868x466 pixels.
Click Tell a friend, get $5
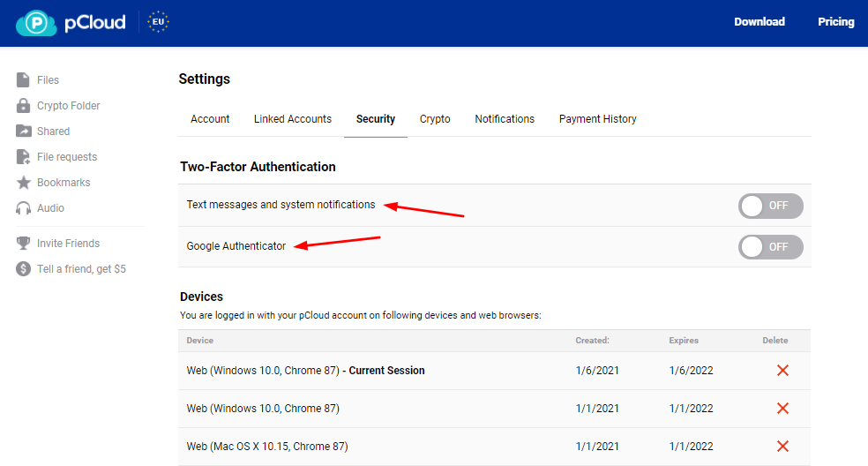[x=80, y=269]
